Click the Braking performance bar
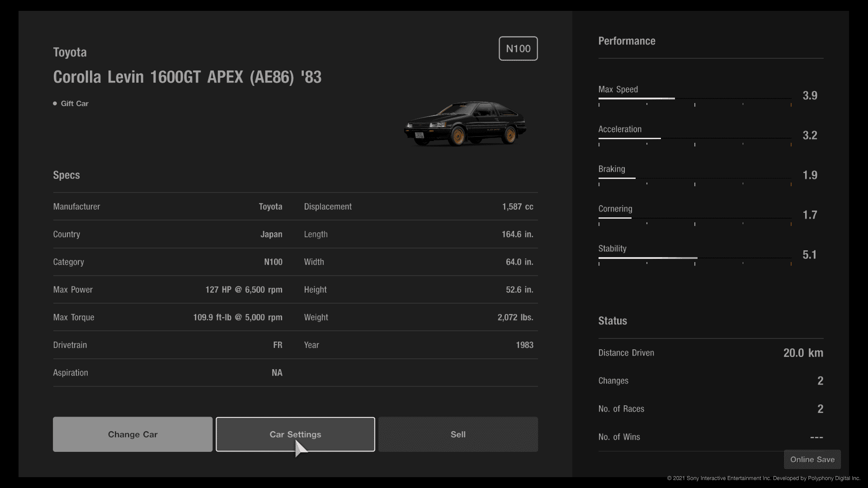 pos(695,178)
